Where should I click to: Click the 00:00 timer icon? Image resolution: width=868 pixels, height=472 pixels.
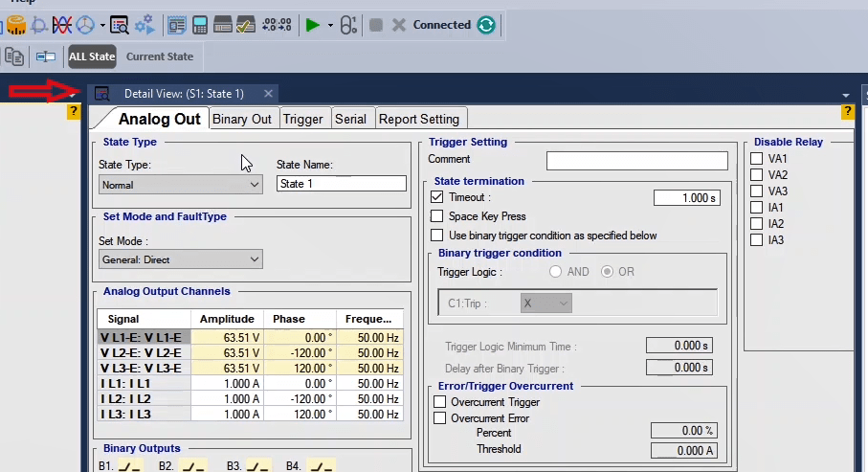click(x=277, y=25)
